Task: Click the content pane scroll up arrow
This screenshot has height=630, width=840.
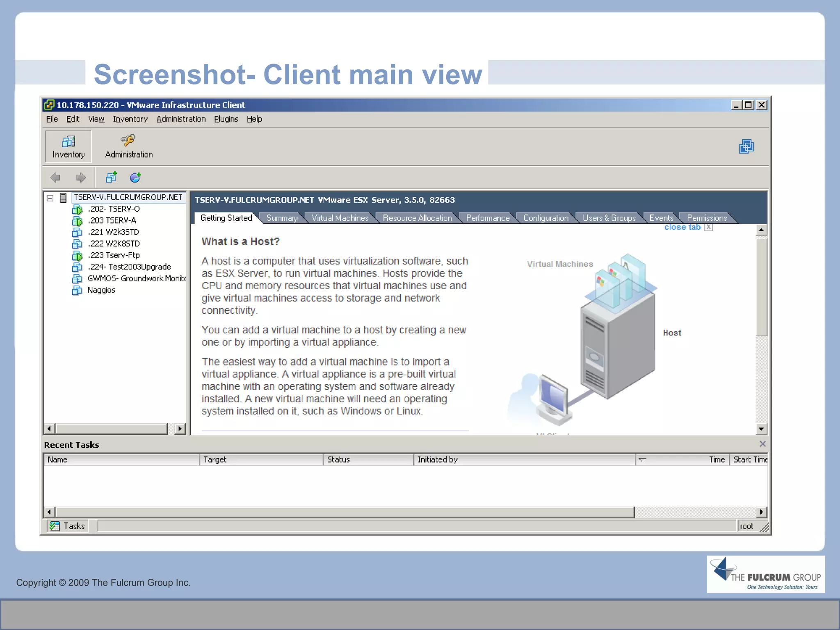Action: [x=761, y=230]
